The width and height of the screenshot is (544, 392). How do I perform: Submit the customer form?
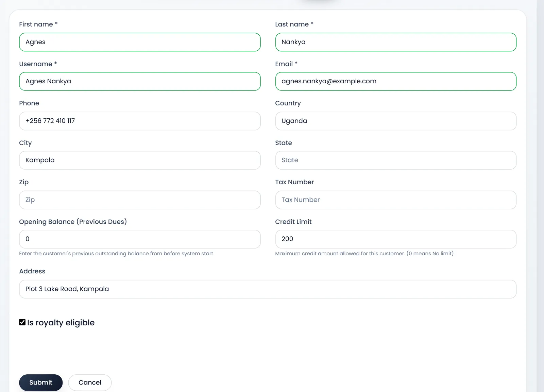coord(41,382)
